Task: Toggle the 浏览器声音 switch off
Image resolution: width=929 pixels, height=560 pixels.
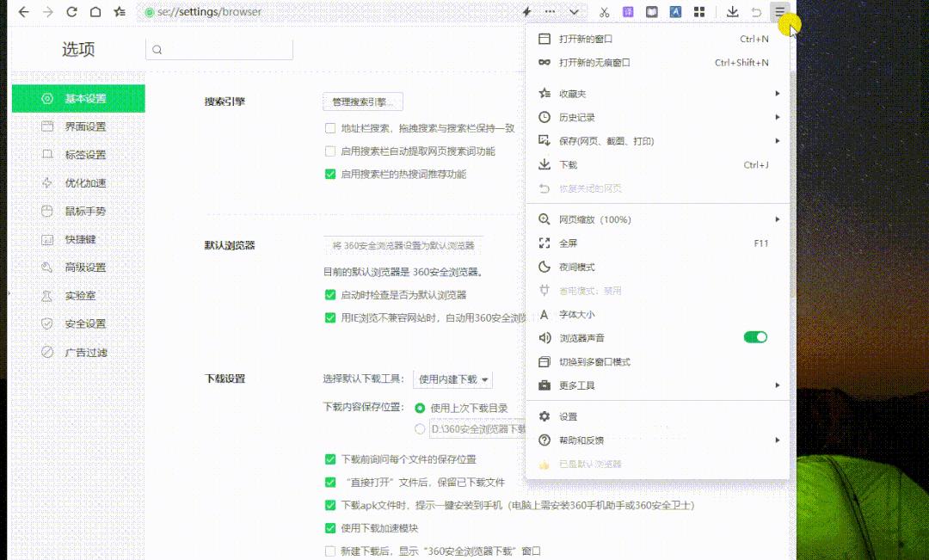Action: 755,337
